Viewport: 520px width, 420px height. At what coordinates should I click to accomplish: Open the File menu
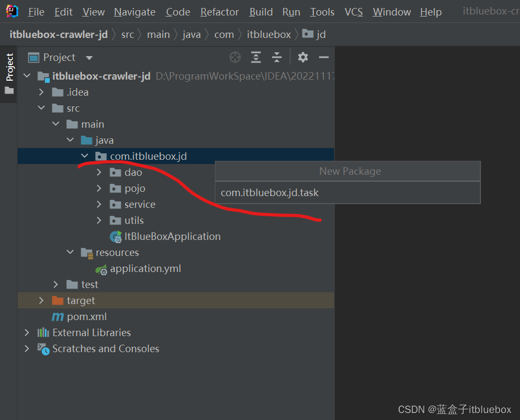coord(36,12)
